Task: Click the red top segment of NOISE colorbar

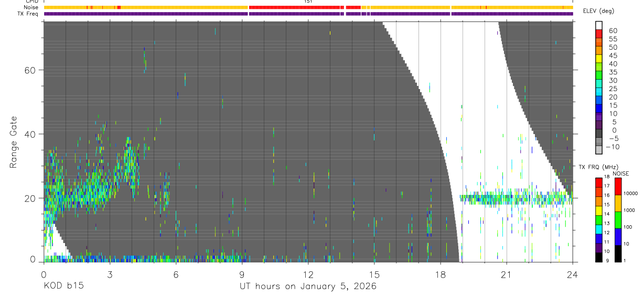Action: [618, 186]
